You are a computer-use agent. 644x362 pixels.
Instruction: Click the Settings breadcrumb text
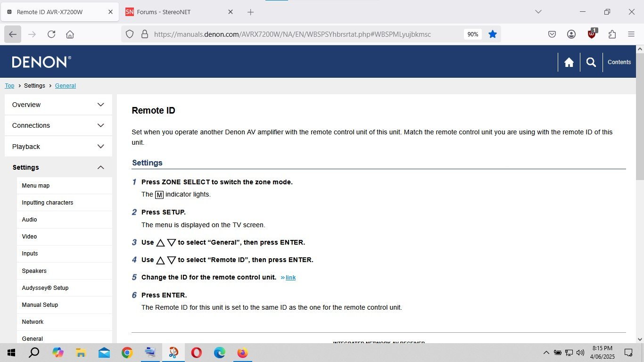(34, 86)
